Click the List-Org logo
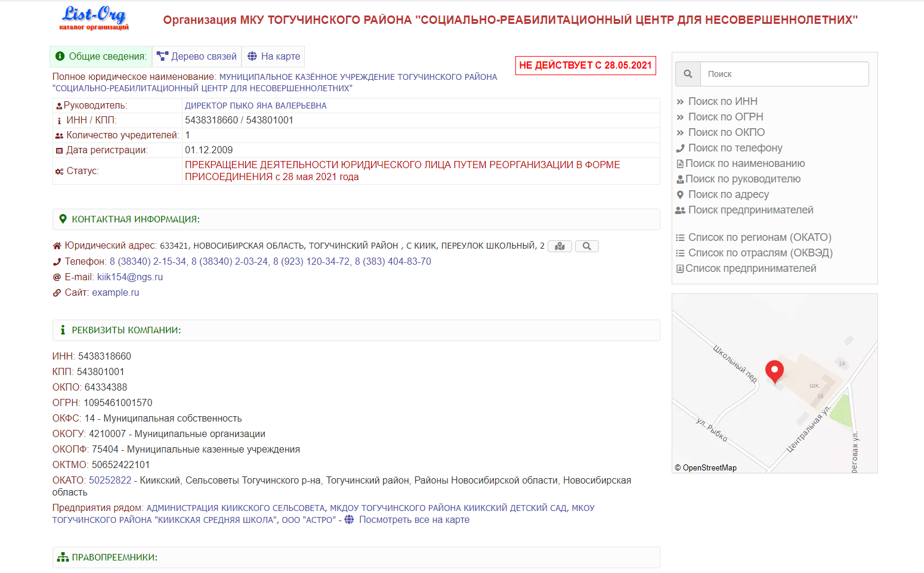The image size is (924, 573). tap(94, 18)
